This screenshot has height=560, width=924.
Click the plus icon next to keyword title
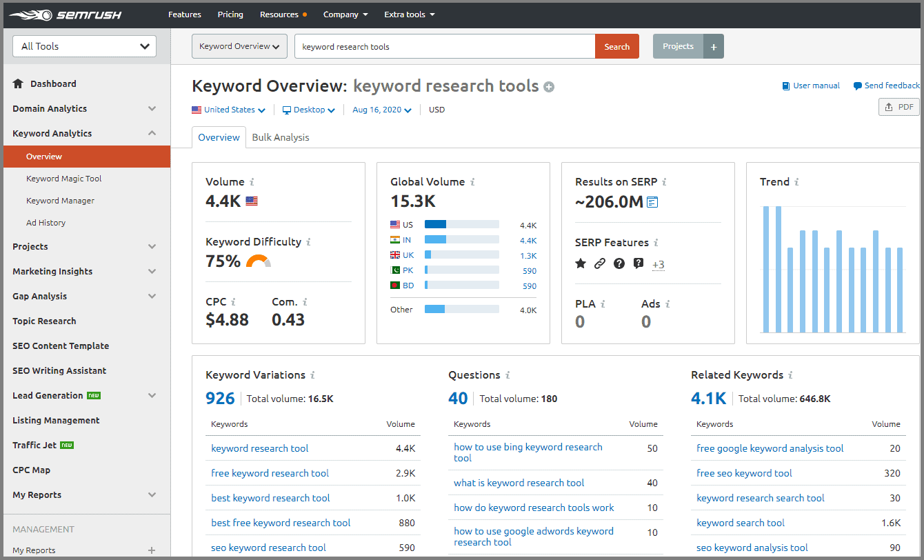point(549,87)
